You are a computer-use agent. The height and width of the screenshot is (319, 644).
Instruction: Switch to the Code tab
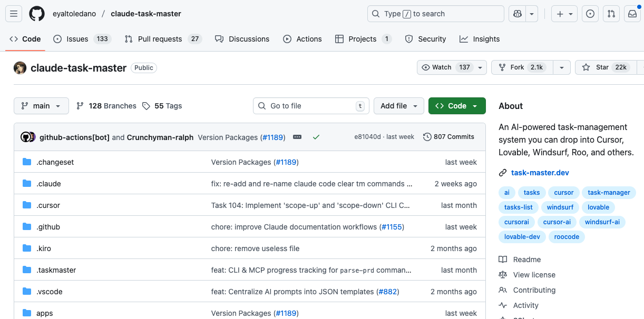[25, 39]
